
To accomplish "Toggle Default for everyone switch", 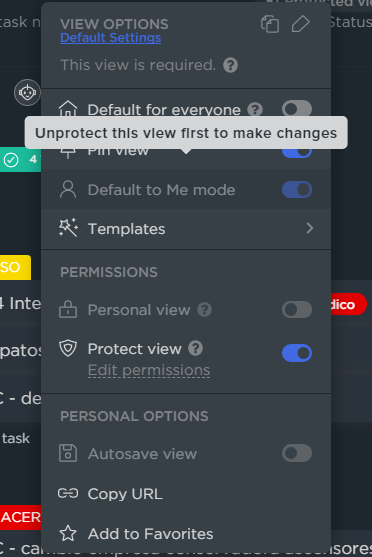I will 297,109.
